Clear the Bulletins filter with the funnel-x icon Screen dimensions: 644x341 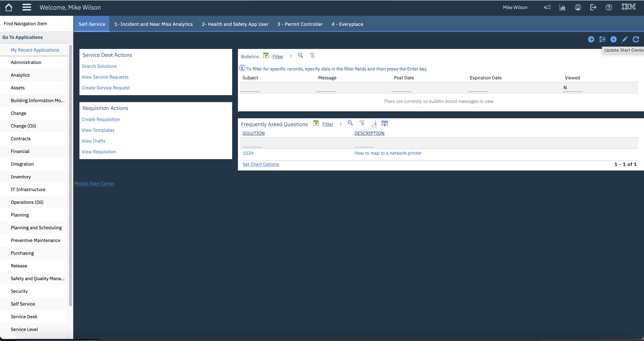pos(312,55)
